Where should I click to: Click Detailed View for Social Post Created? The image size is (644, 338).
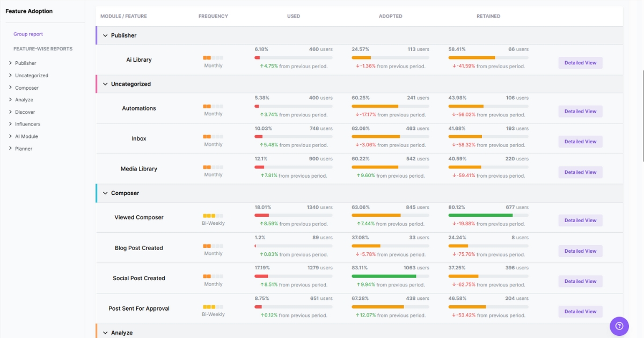pyautogui.click(x=580, y=281)
